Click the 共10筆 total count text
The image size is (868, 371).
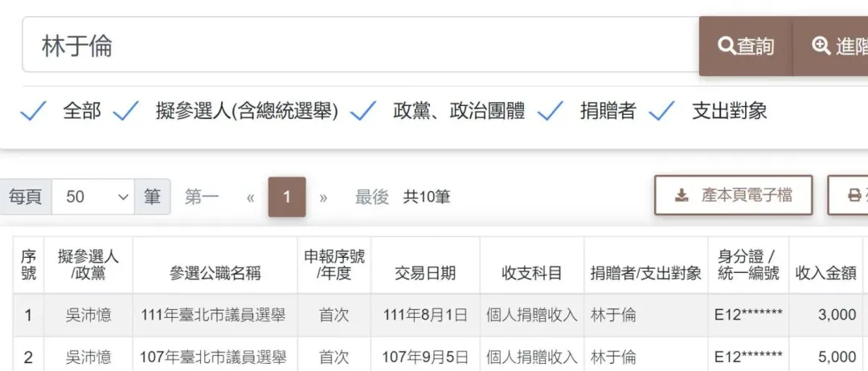tap(427, 197)
